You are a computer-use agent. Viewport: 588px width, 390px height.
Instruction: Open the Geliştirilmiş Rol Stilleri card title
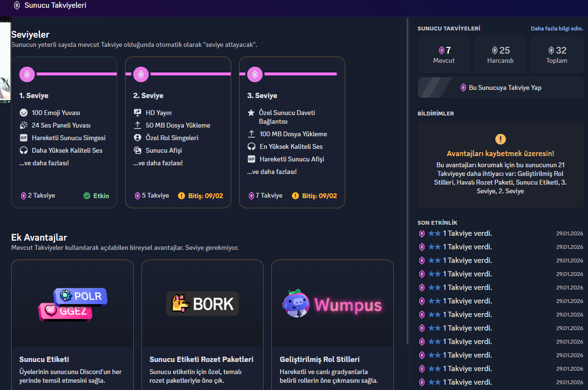click(320, 360)
